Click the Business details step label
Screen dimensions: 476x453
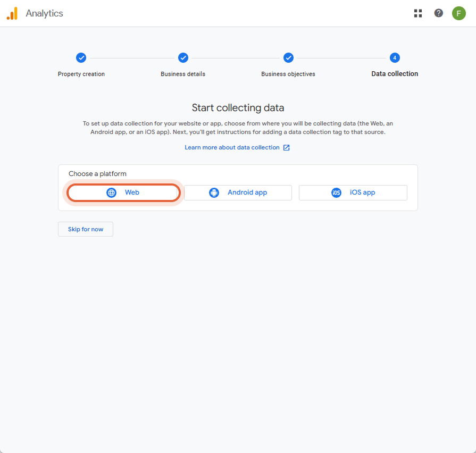tap(183, 74)
